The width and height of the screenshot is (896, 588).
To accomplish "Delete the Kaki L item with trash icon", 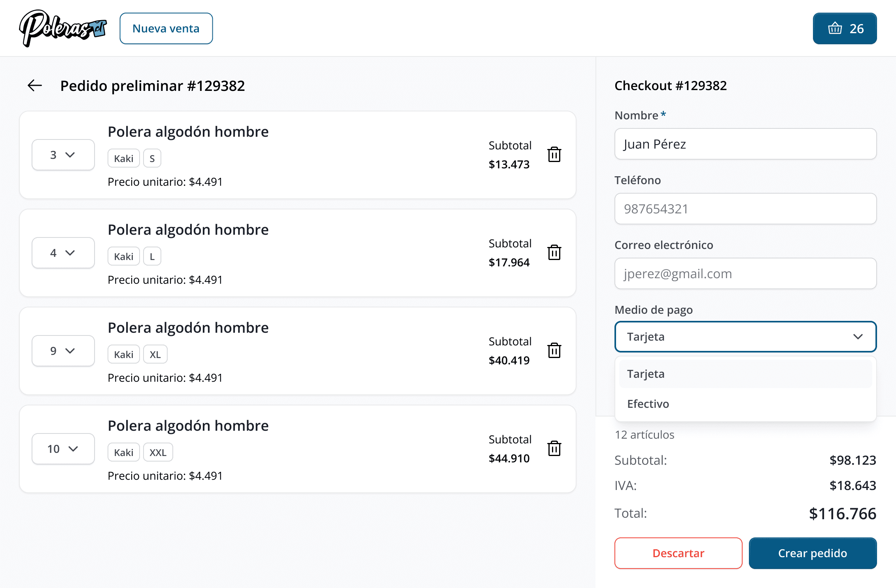I will click(554, 253).
